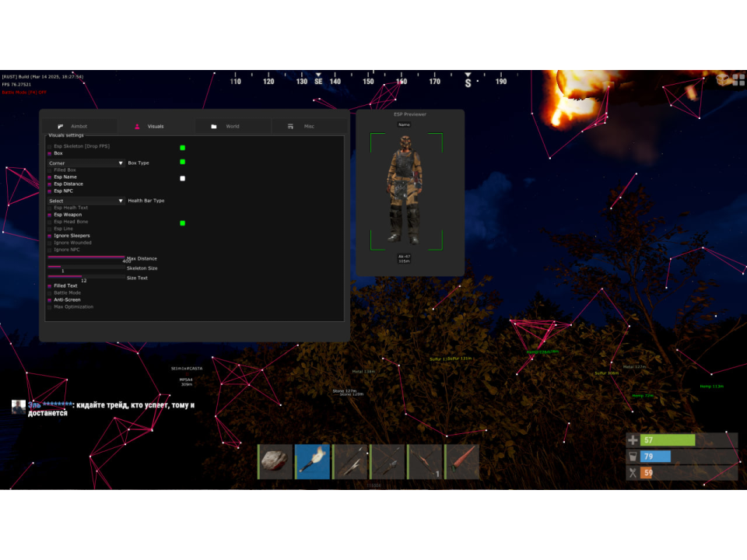Toggle the Esp Name checkbox
747x560 pixels.
pos(50,177)
